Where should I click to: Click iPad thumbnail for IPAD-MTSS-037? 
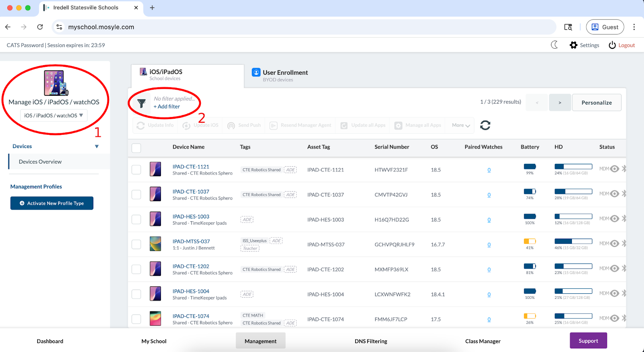click(x=155, y=244)
